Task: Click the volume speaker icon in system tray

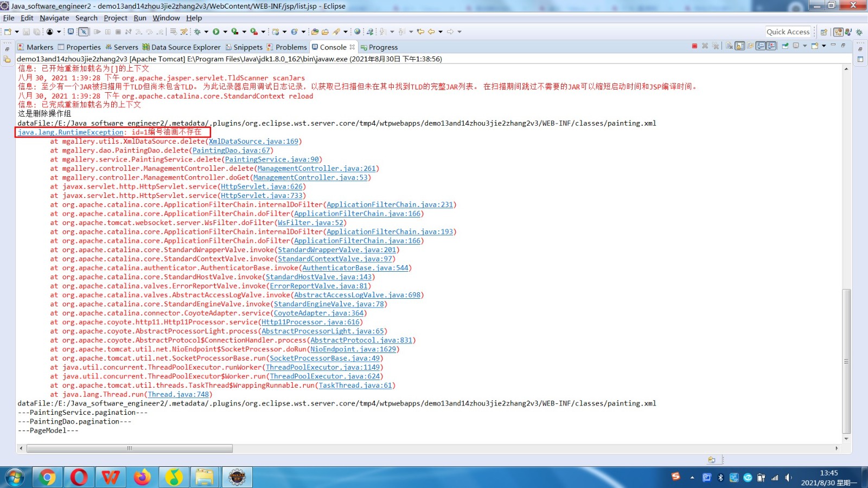Action: coord(788,477)
